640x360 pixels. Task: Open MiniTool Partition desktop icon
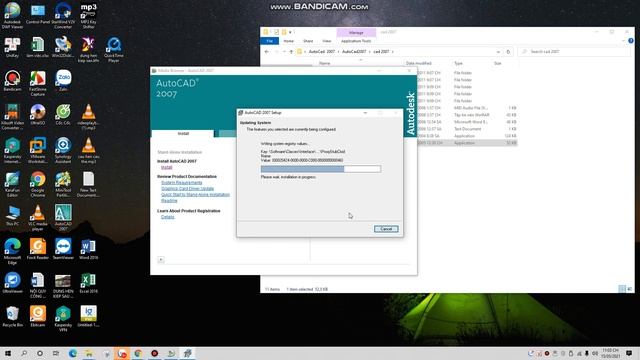[x=63, y=184]
